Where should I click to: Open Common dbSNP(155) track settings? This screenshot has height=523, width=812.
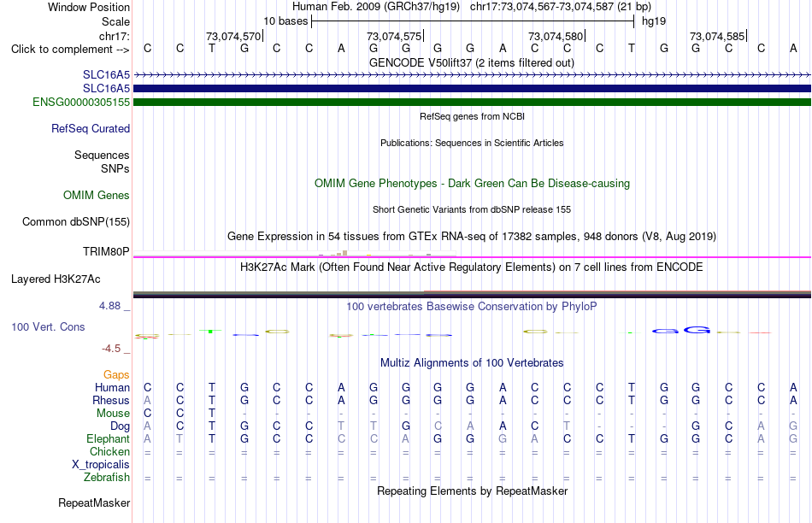pyautogui.click(x=76, y=221)
